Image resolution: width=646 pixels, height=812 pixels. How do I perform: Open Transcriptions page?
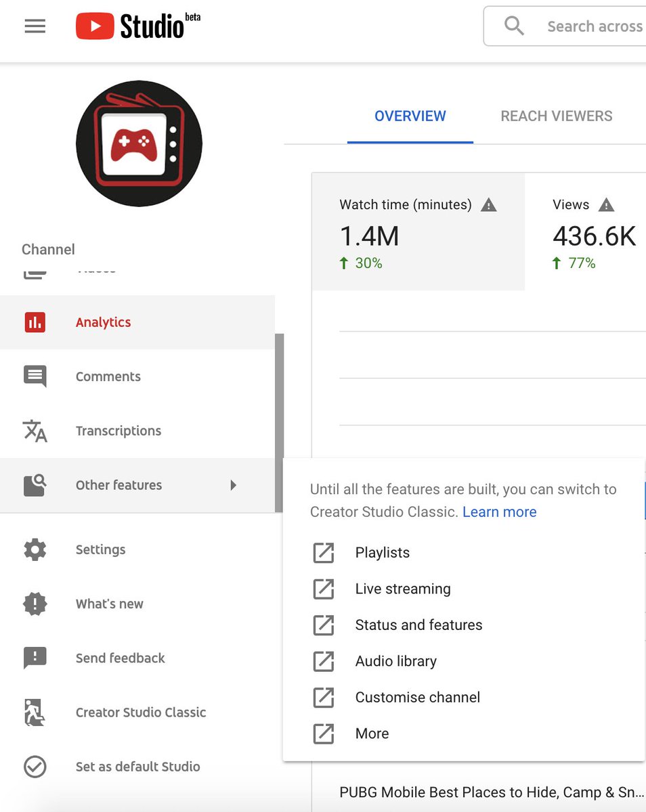(x=137, y=430)
